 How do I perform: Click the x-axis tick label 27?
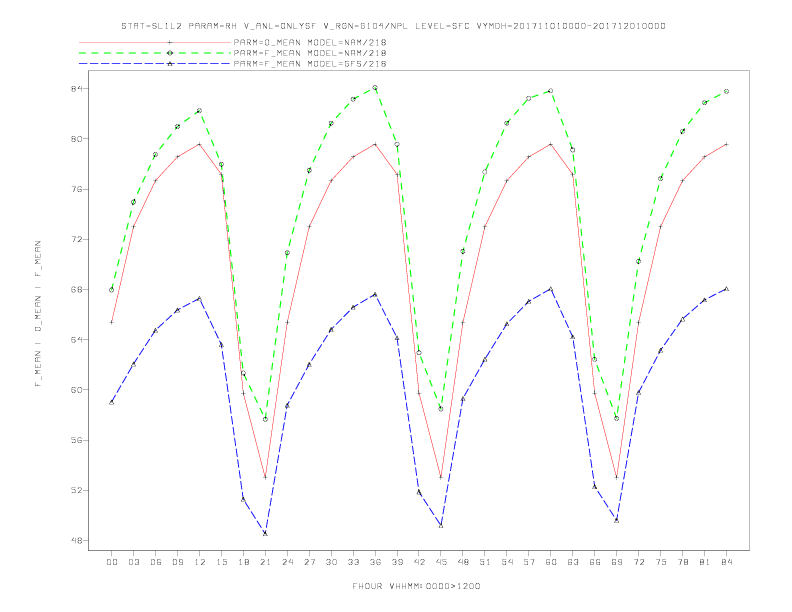point(309,562)
